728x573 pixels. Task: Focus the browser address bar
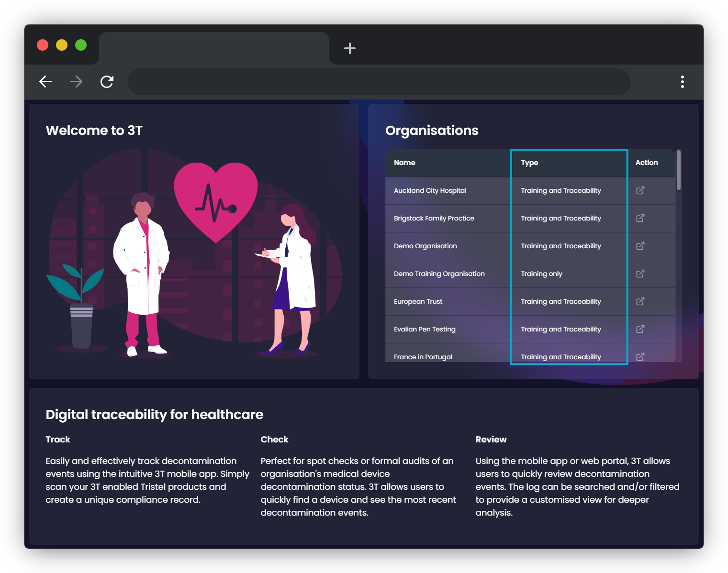pos(379,82)
